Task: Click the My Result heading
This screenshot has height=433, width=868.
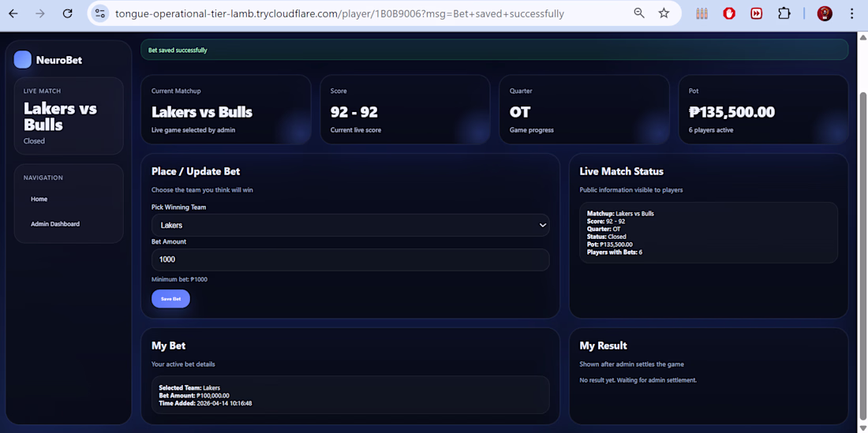Action: [x=603, y=345]
